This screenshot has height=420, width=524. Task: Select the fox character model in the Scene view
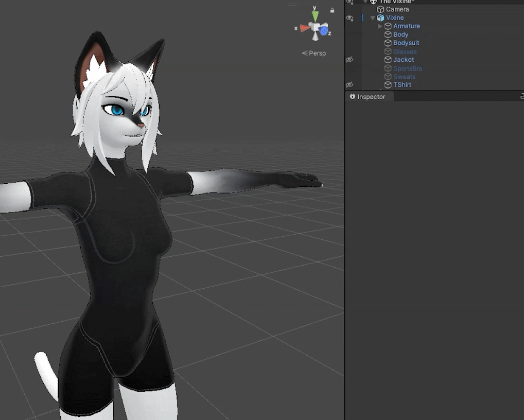(120, 234)
